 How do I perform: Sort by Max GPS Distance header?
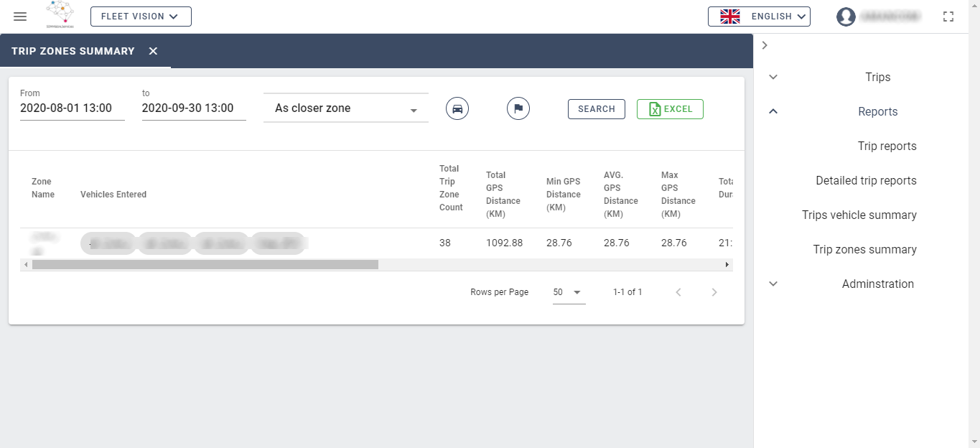678,195
